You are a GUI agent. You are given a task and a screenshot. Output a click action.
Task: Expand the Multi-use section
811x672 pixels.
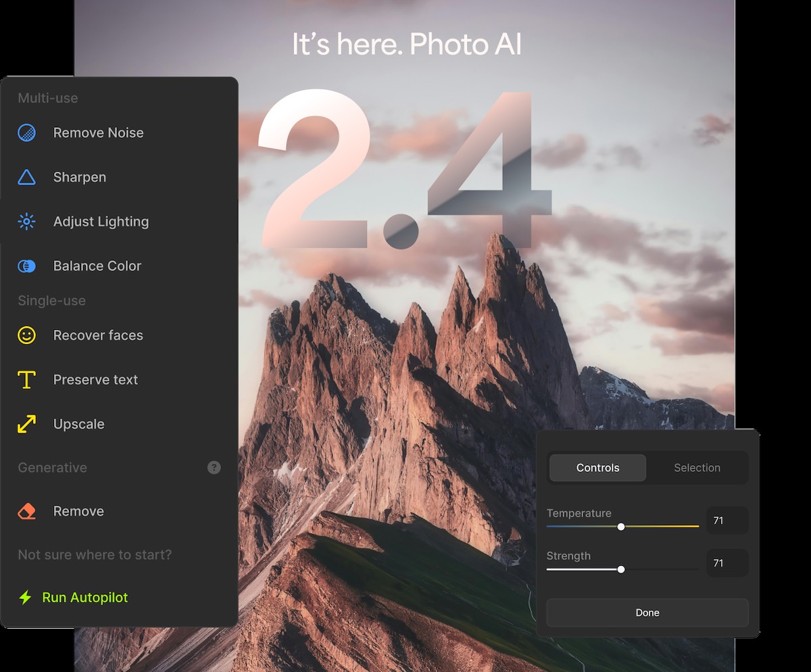pyautogui.click(x=47, y=98)
